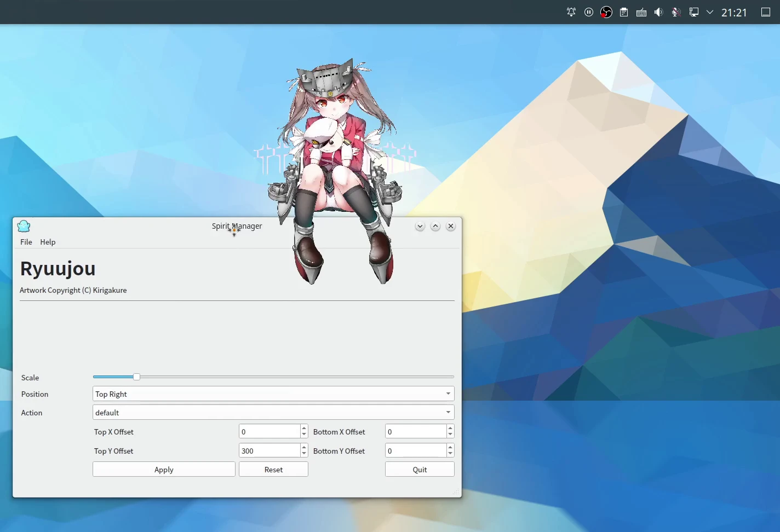Increase the Top X Offset with up arrow
Screen dimensions: 780x532
pos(304,429)
